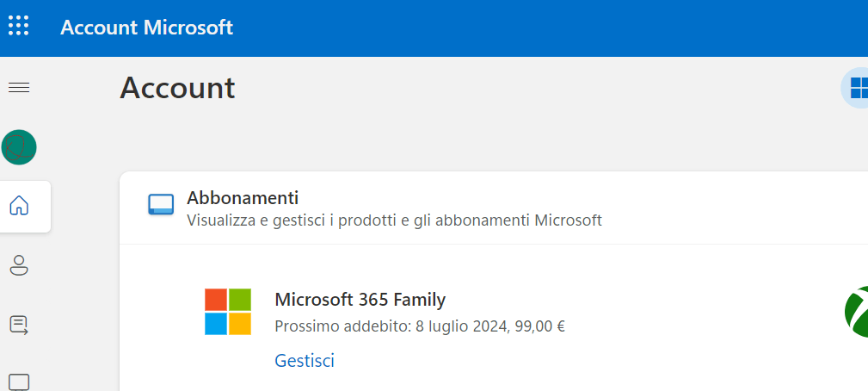Viewport: 868px width, 391px height.
Task: Open the Microsoft apps launcher grid
Action: [18, 26]
